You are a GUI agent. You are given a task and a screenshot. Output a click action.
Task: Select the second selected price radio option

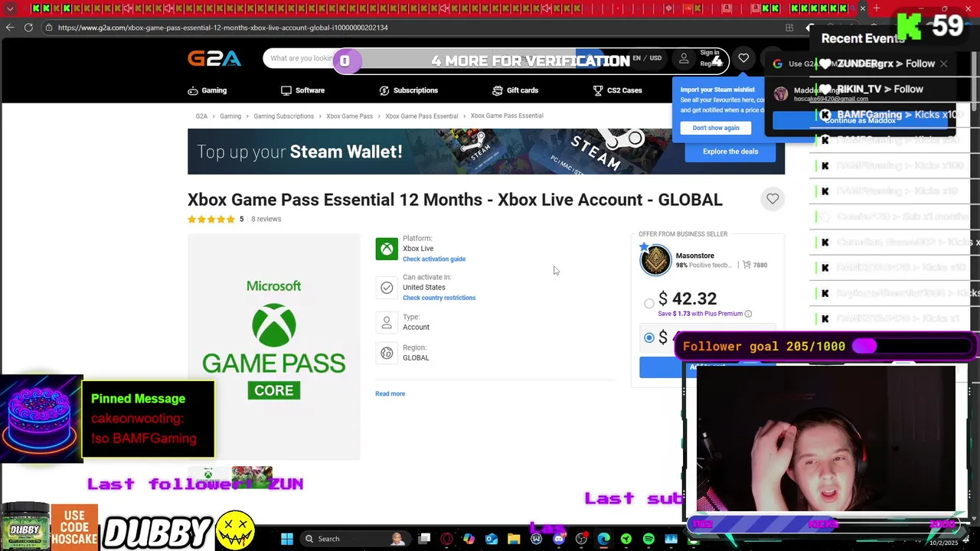[x=649, y=337]
